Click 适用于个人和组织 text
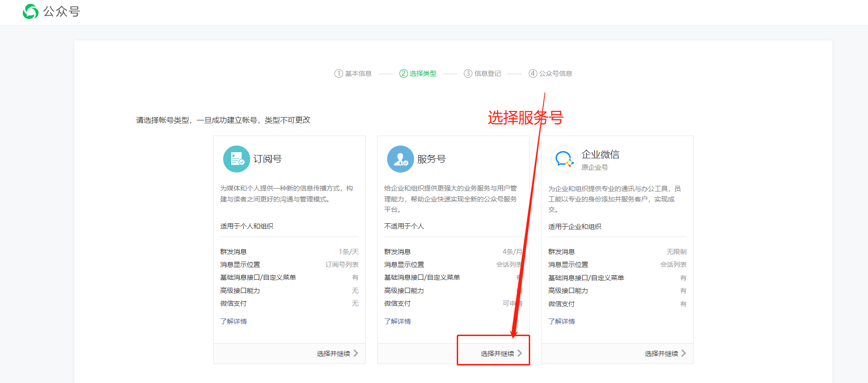The width and height of the screenshot is (868, 383). tap(247, 226)
